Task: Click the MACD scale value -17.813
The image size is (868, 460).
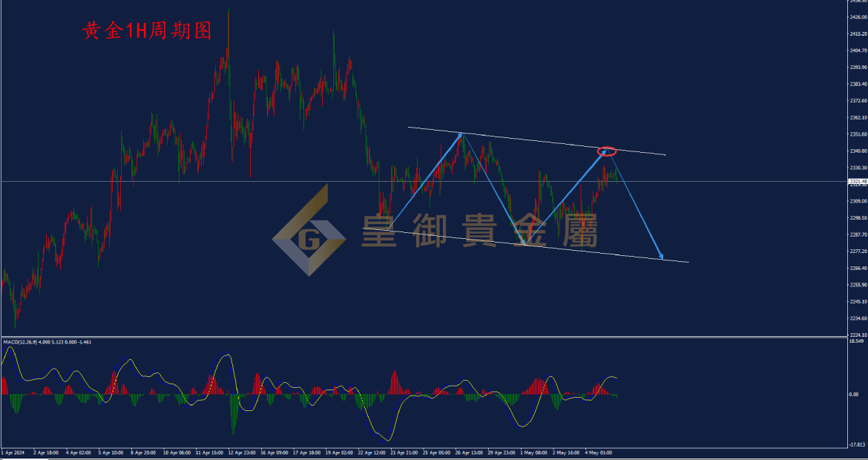Action: pos(858,444)
